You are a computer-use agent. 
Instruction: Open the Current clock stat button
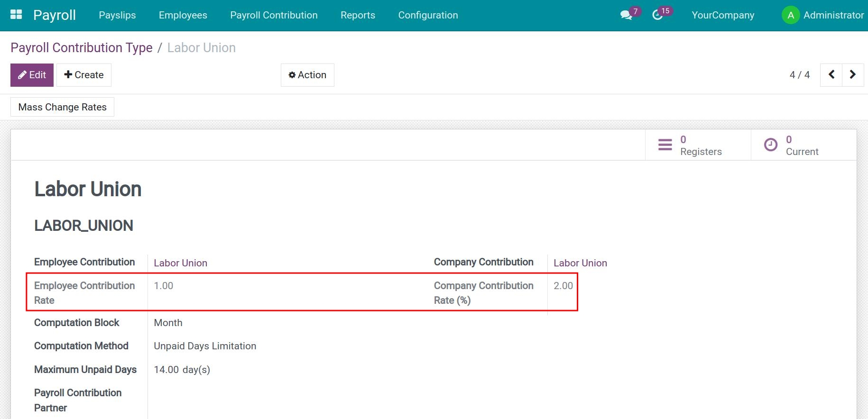[x=803, y=145]
